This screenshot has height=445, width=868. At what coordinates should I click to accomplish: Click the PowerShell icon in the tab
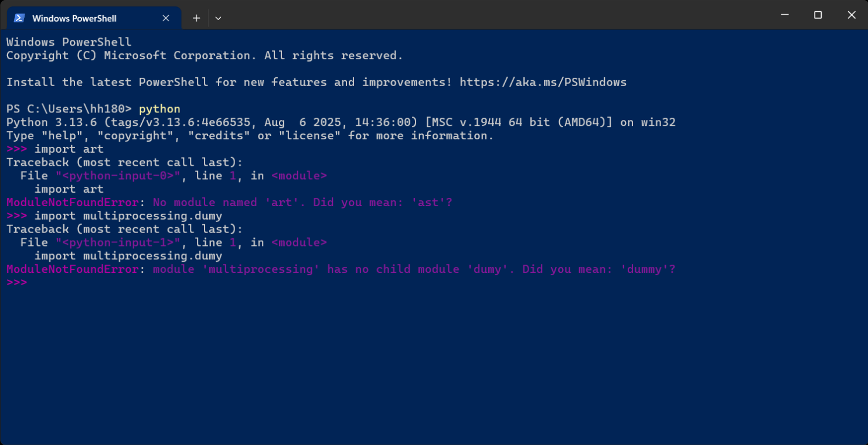tap(19, 18)
